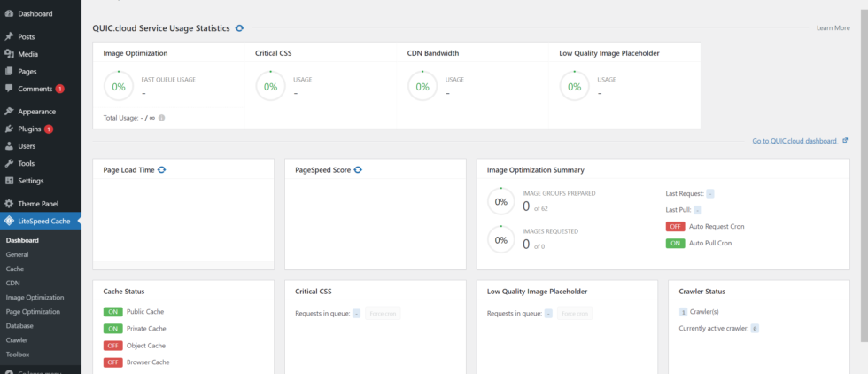Screen dimensions: 868x374
Task: Refresh QUIC.cloud Service Usage Statistics
Action: [x=239, y=28]
